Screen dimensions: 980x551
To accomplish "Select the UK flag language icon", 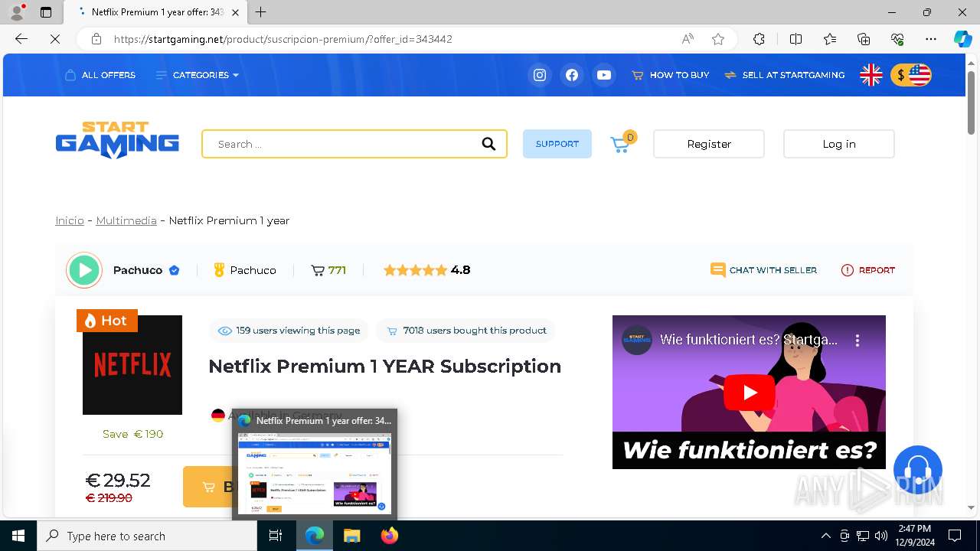I will 871,75.
